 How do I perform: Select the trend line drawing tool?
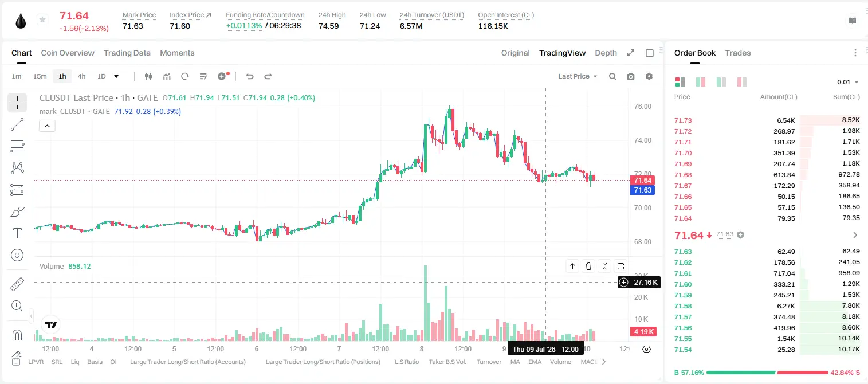(x=17, y=124)
